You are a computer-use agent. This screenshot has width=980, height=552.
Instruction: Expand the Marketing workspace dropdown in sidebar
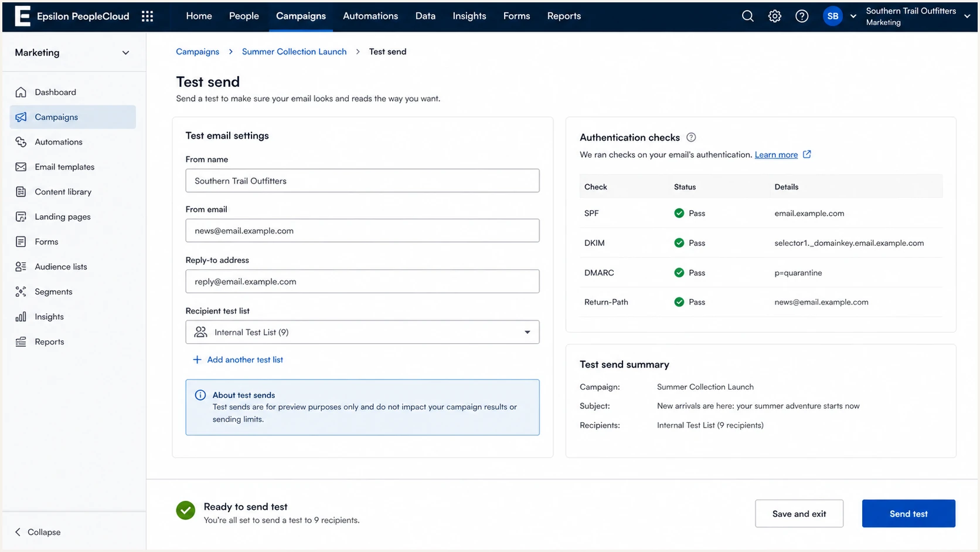[125, 53]
